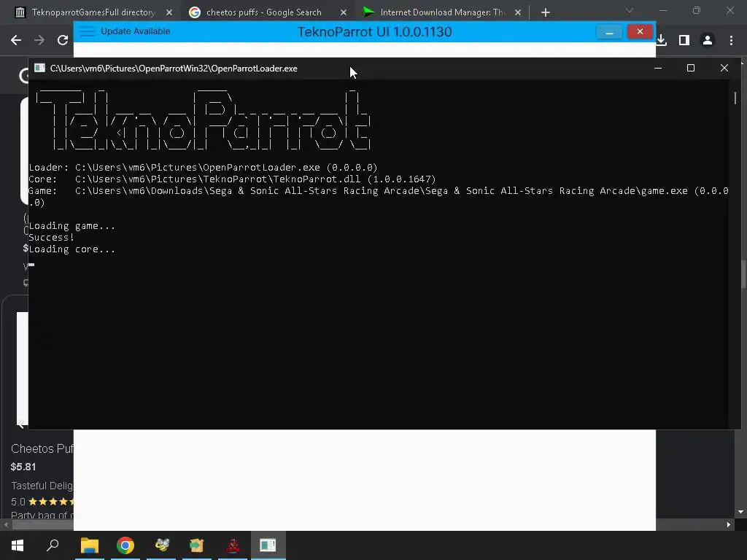The image size is (747, 560).
Task: Click the 'Loading core...' console line
Action: 71,249
